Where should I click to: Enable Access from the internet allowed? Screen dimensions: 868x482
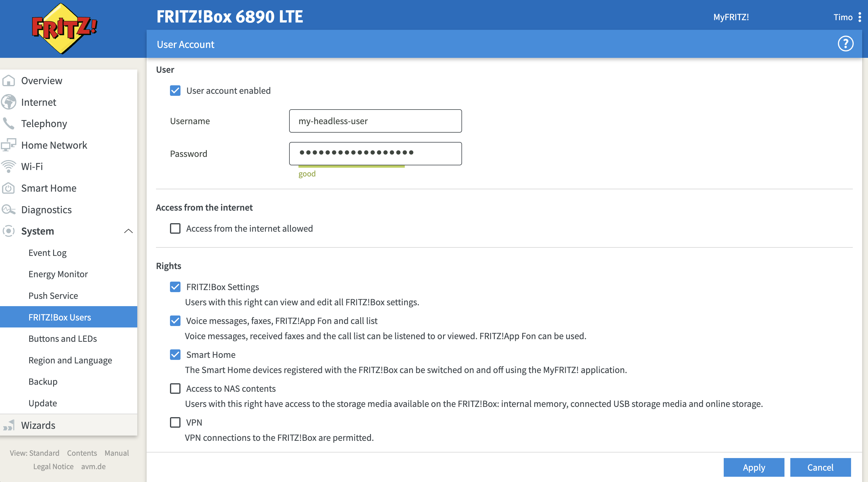click(175, 228)
